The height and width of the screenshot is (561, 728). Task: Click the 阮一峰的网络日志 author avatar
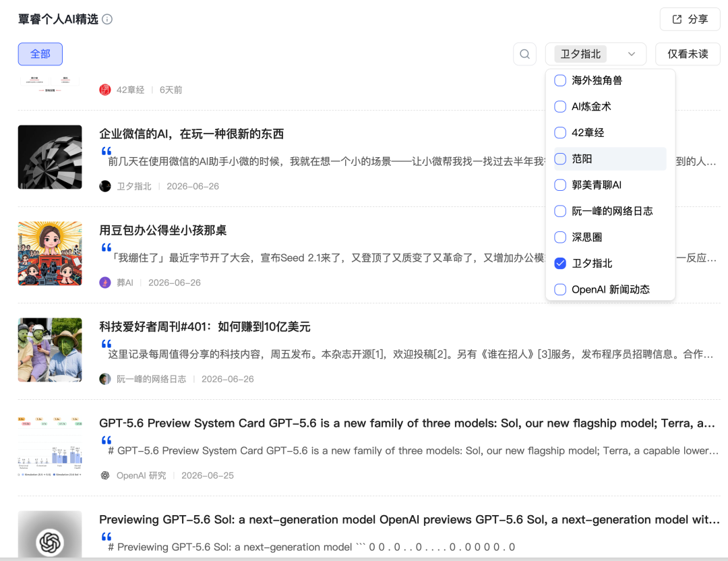tap(105, 379)
